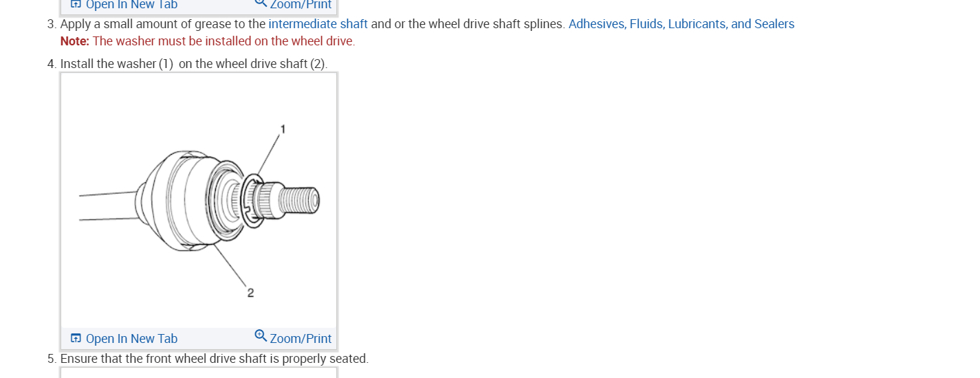Click Zoom/Print text under the washer diagram
This screenshot has height=378, width=980.
click(x=301, y=339)
